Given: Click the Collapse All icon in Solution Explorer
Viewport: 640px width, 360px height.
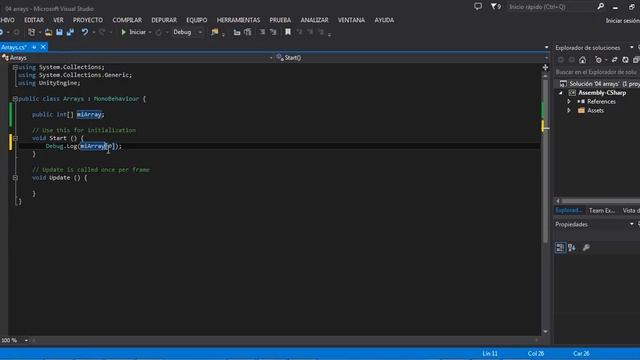Looking at the screenshot, I should point(636,60).
